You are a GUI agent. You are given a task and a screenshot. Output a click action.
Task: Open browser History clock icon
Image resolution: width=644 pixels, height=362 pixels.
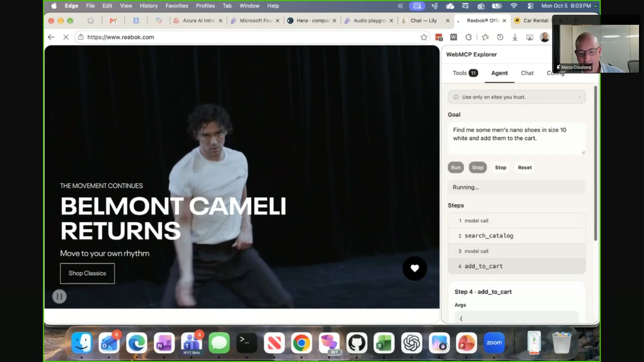pyautogui.click(x=500, y=37)
